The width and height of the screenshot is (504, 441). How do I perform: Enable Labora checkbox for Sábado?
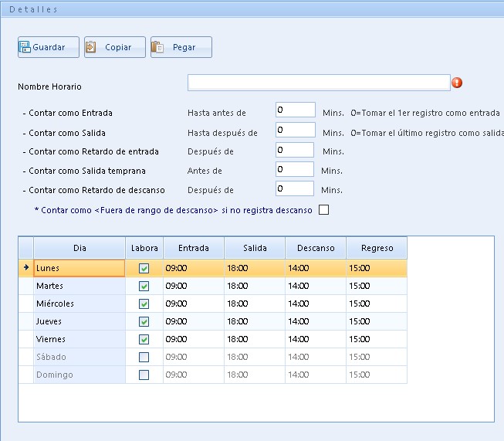pos(144,357)
